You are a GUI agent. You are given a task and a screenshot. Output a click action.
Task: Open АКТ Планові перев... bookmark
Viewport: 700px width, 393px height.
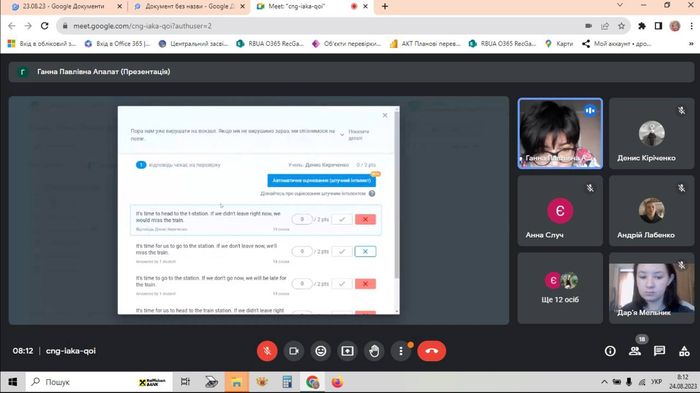coord(425,44)
